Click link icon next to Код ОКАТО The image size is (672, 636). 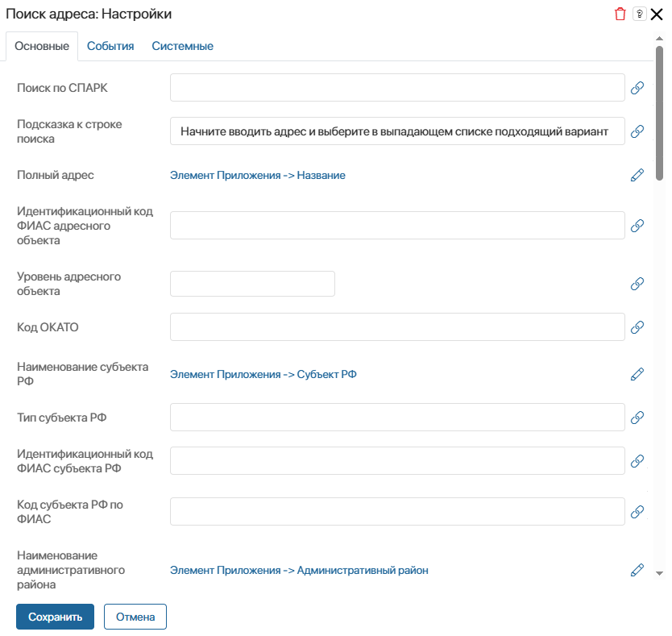coord(637,327)
